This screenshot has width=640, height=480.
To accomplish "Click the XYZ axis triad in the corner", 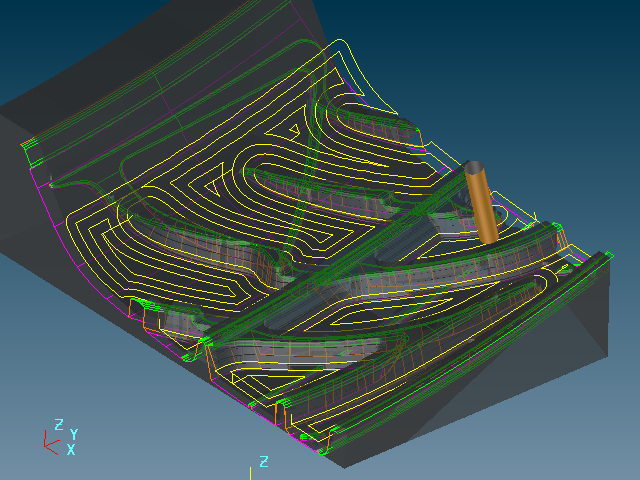I will tap(60, 437).
